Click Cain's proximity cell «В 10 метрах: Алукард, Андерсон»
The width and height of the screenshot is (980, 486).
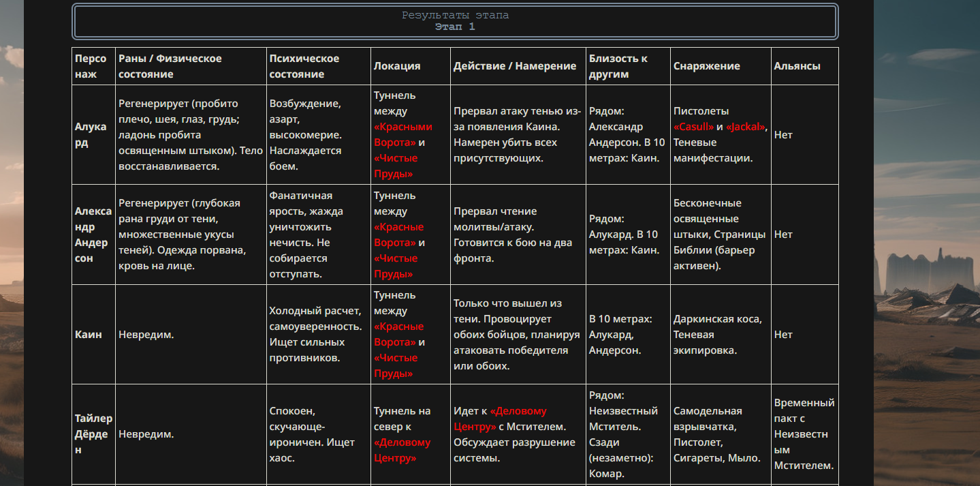click(x=628, y=335)
